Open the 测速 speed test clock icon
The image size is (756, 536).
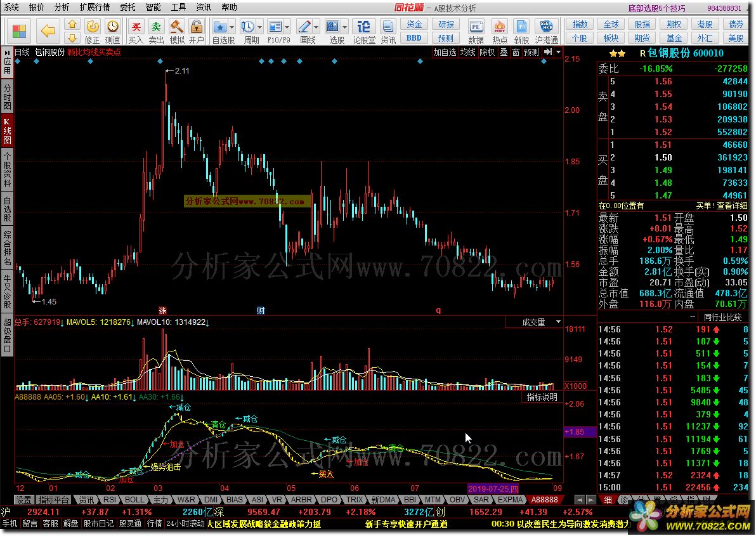tap(112, 31)
